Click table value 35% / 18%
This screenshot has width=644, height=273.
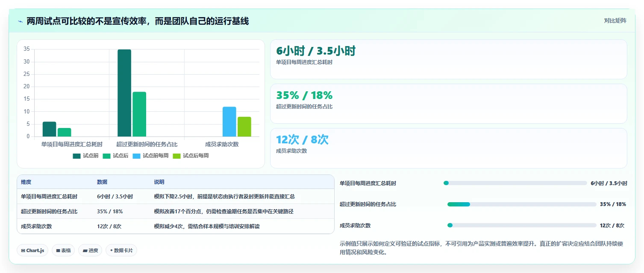point(110,212)
